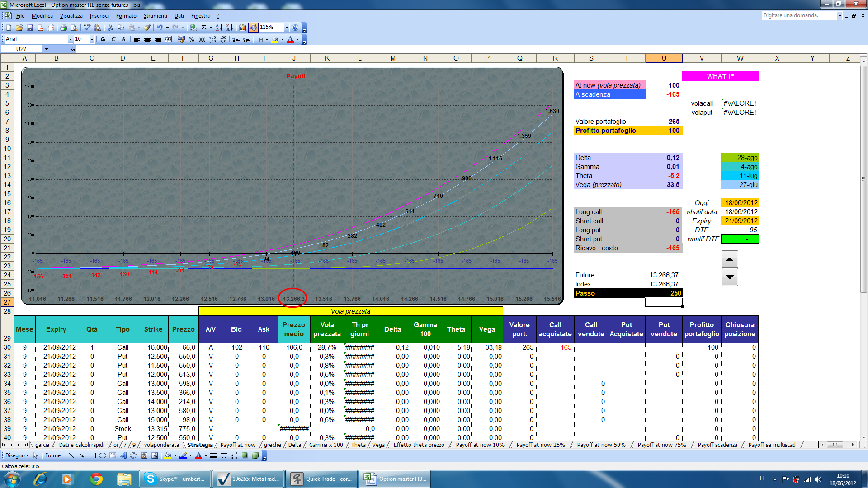Open the undo history dropdown arrow
Screen dimensions: 868x488
click(167, 28)
